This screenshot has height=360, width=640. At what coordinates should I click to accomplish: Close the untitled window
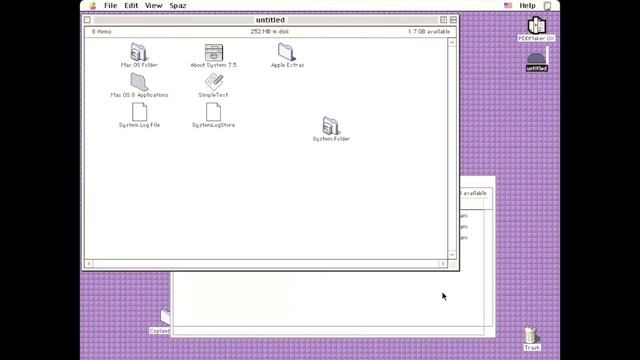click(87, 20)
